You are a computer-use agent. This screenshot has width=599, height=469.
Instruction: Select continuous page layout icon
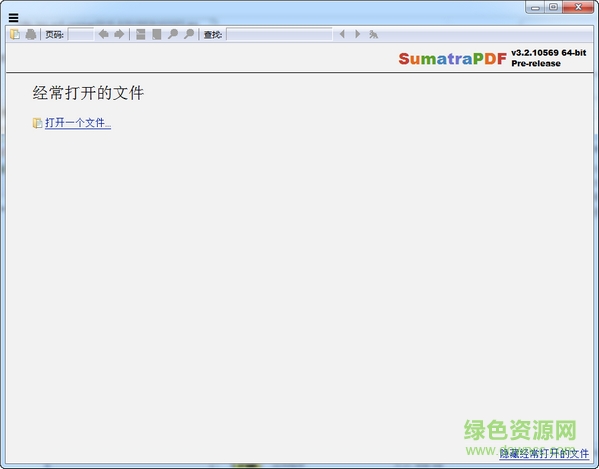141,34
